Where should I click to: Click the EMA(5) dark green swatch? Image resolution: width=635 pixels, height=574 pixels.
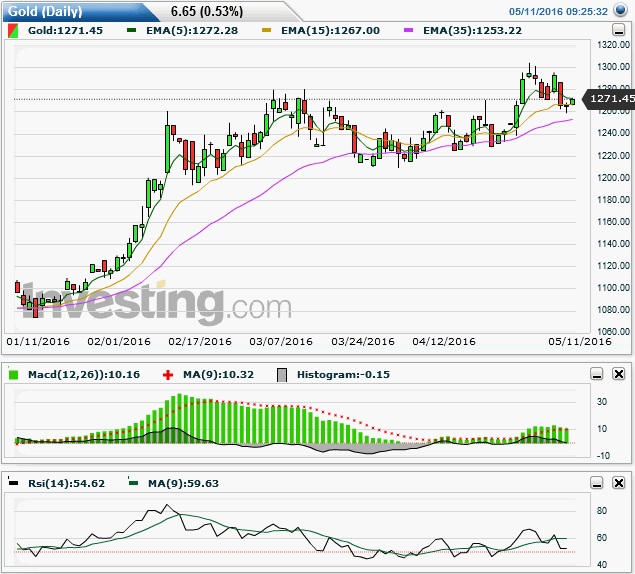tap(131, 30)
